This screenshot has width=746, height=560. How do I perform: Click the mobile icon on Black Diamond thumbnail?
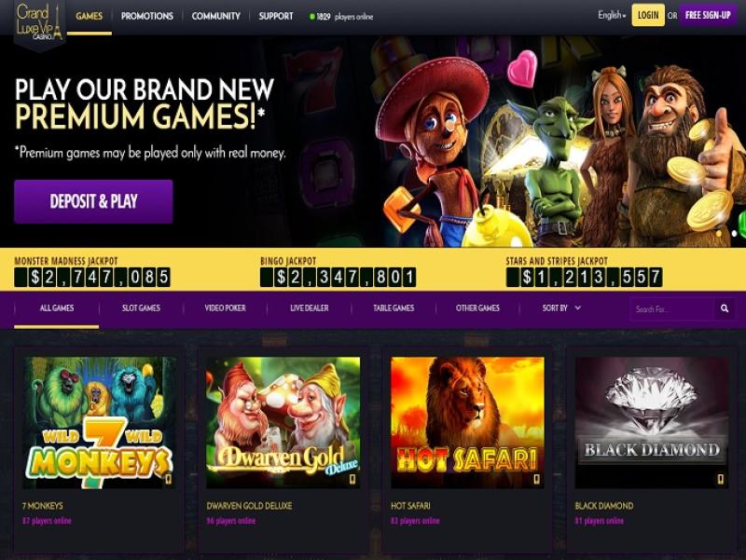click(721, 479)
